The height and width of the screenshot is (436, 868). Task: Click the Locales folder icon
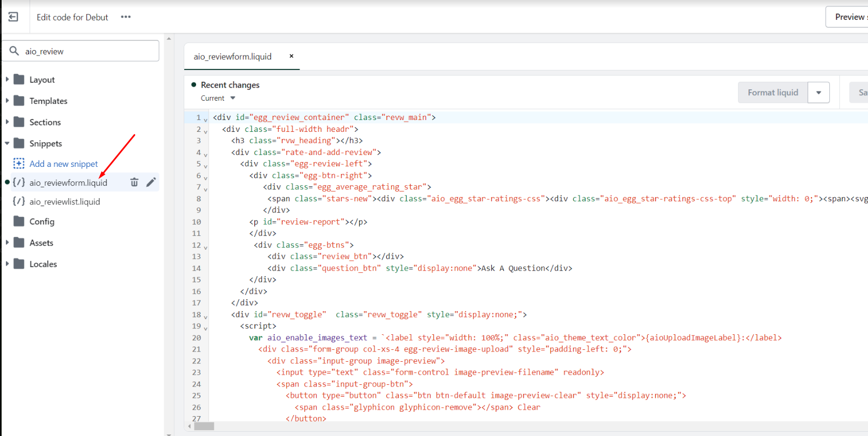tap(19, 264)
